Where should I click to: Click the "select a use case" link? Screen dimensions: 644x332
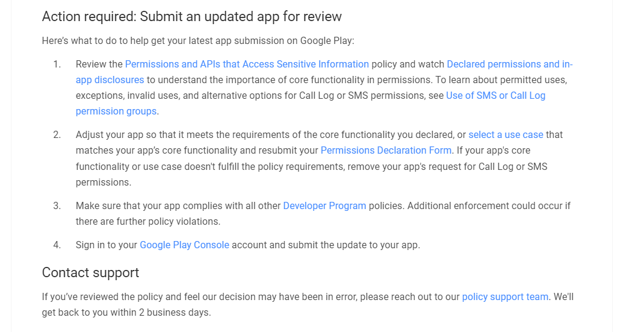click(506, 134)
